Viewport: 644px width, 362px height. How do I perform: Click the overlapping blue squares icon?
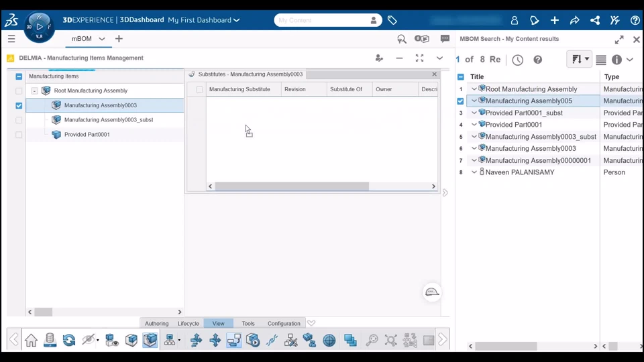point(350,340)
